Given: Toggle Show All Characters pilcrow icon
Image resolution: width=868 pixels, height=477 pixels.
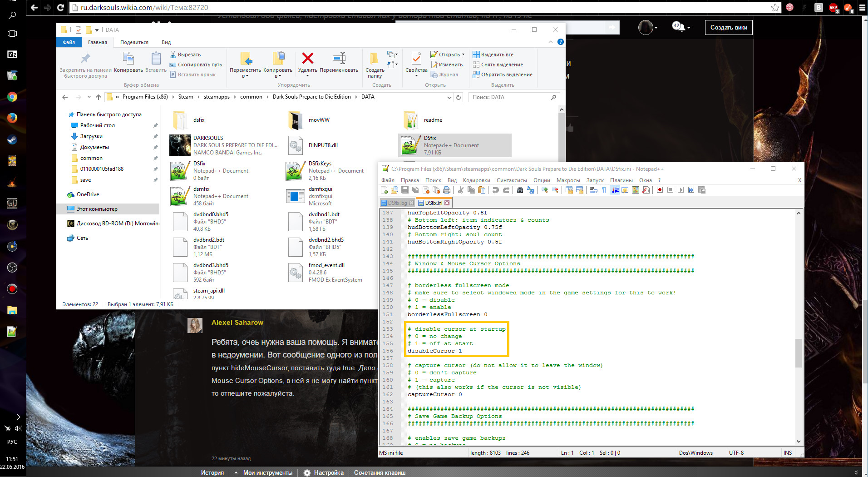Looking at the screenshot, I should (604, 190).
